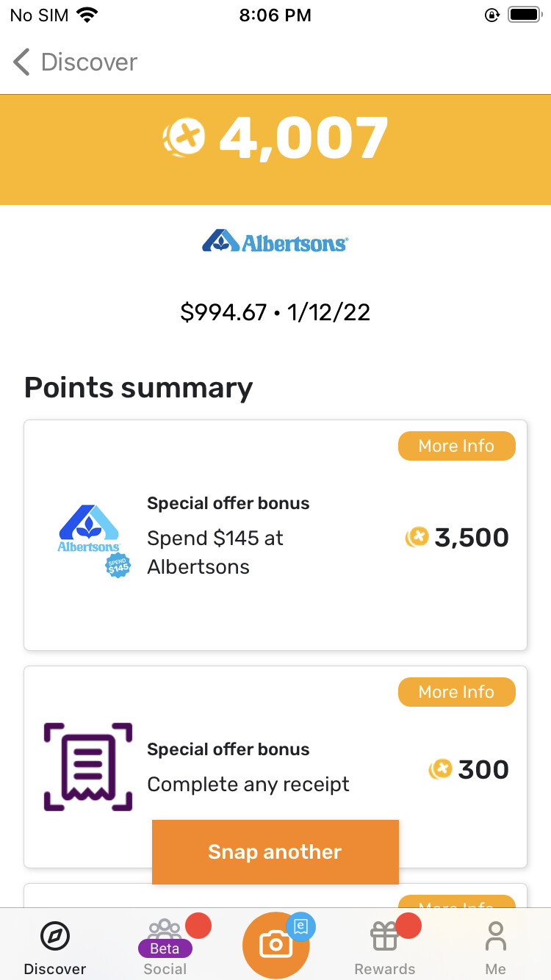Viewport: 551px width, 980px height.
Task: Tap the points coin icon in banner
Action: [x=184, y=137]
